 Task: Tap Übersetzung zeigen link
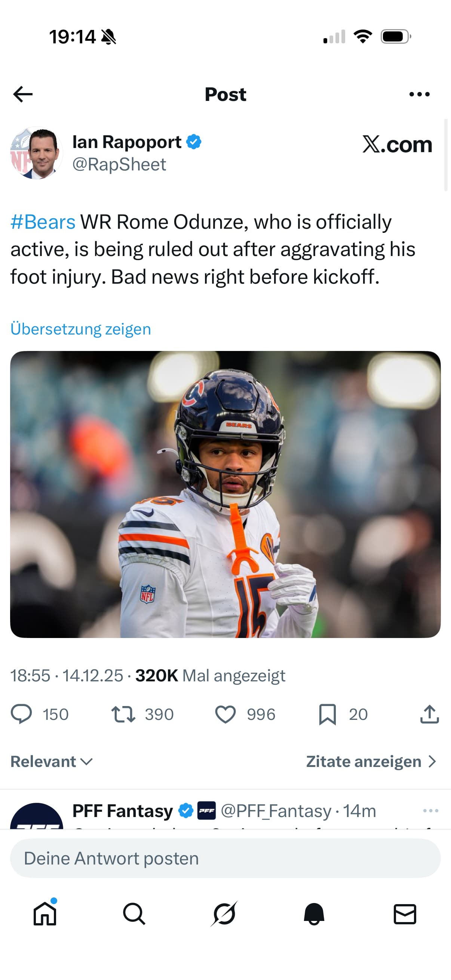81,329
